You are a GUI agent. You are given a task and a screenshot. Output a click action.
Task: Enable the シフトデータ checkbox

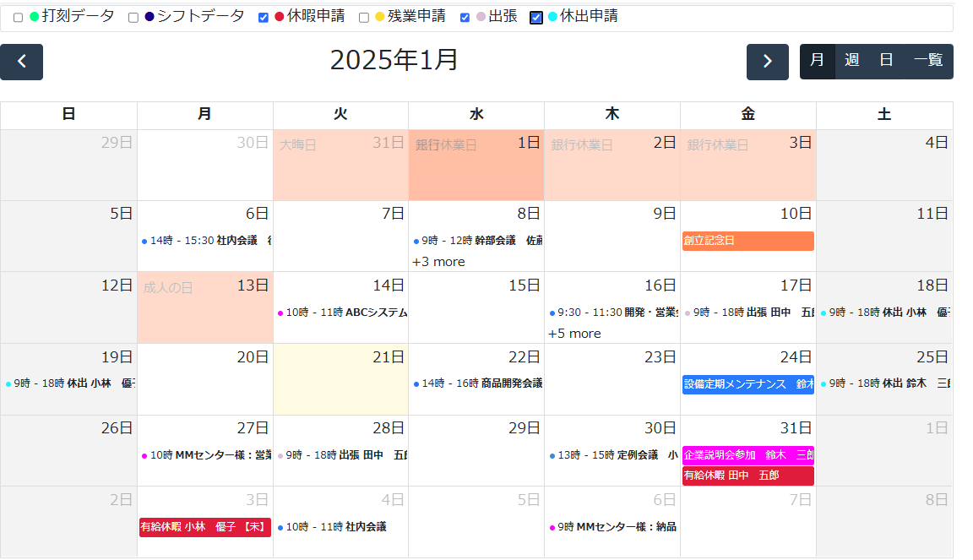click(x=133, y=18)
